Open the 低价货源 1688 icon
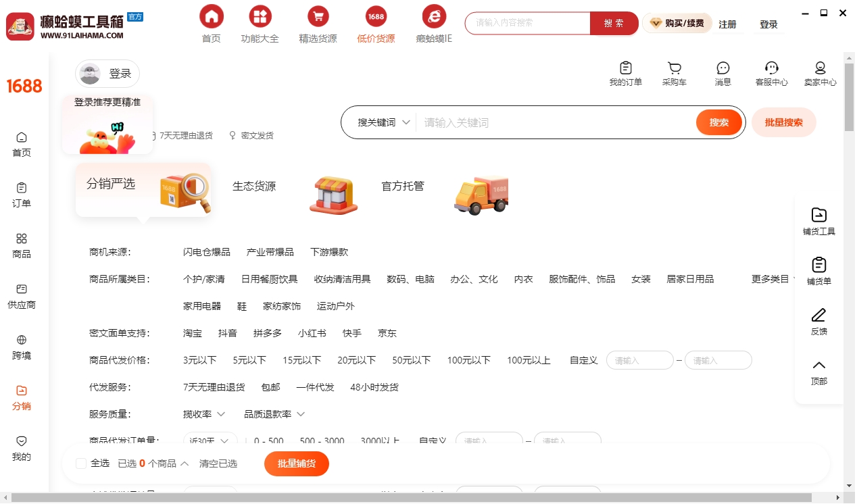 pyautogui.click(x=376, y=15)
